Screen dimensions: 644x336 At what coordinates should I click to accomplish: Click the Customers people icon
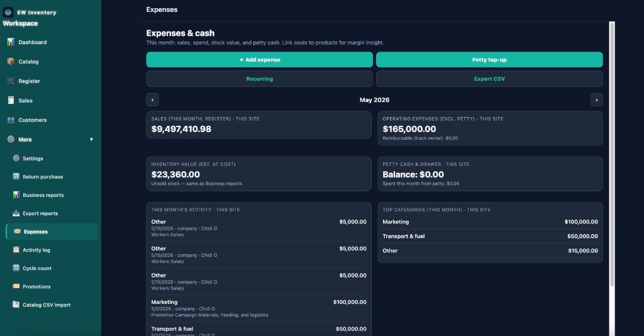(x=11, y=120)
